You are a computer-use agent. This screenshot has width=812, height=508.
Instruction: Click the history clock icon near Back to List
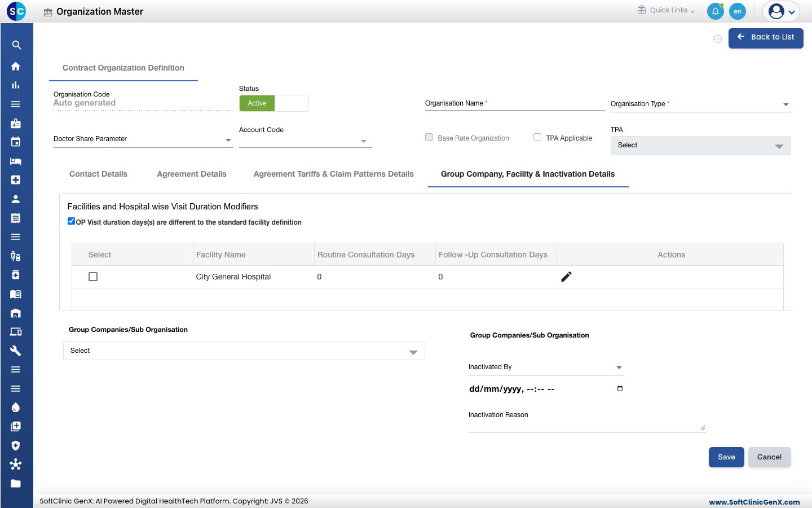click(x=717, y=39)
